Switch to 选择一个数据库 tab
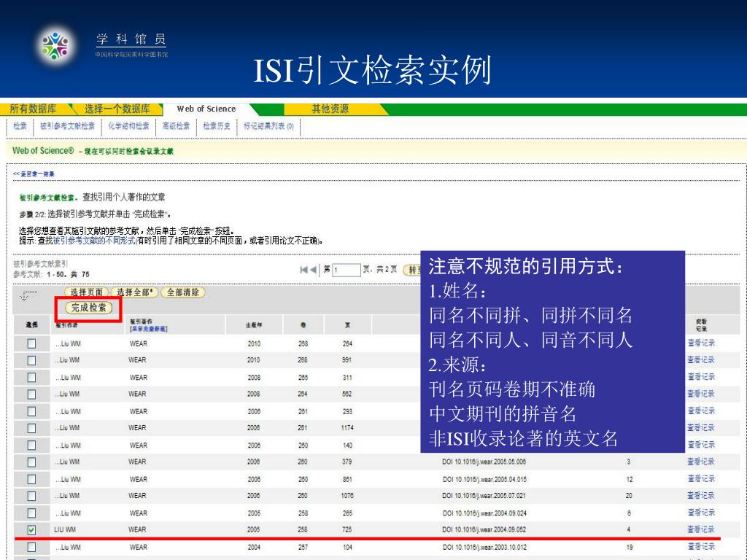 117,109
